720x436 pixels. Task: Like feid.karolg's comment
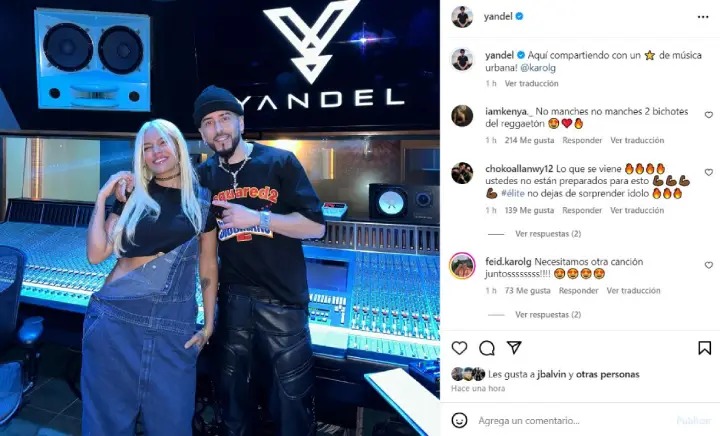pos(709,265)
